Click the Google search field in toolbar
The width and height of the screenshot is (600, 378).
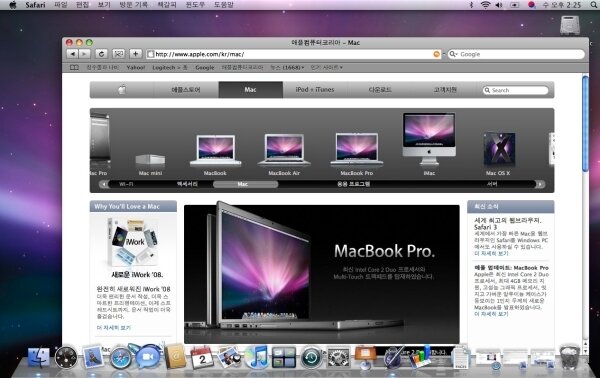pos(517,54)
